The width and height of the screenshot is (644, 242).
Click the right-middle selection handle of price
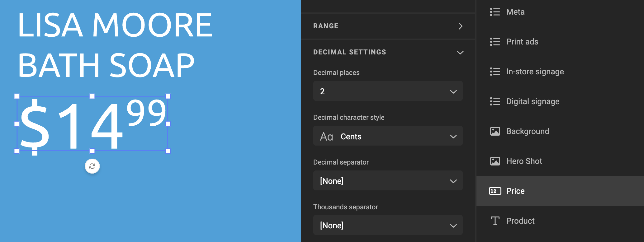[168, 124]
